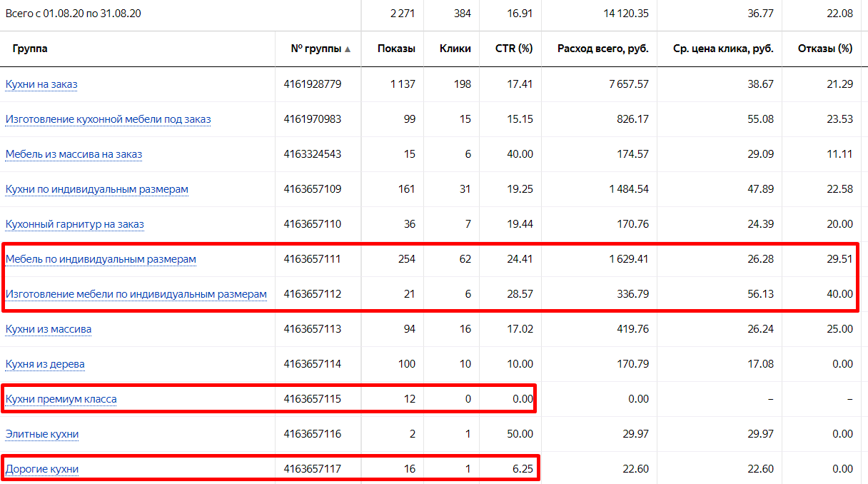Select group number 4163657113
The height and width of the screenshot is (484, 868).
pos(313,329)
